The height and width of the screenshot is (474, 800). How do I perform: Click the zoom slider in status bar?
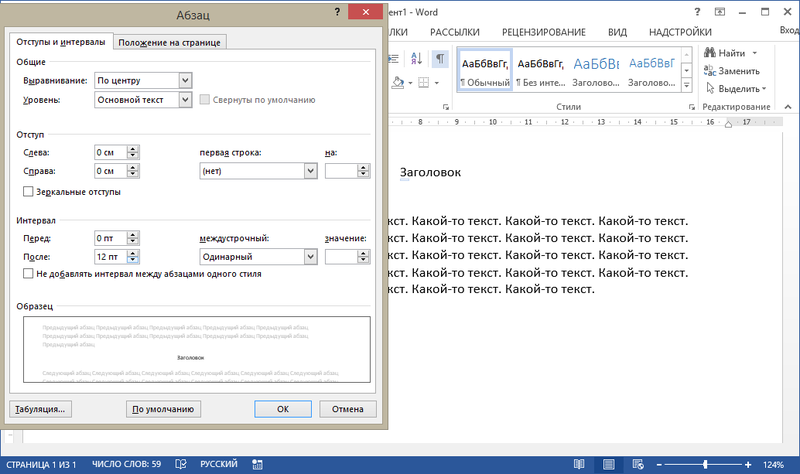coord(705,464)
